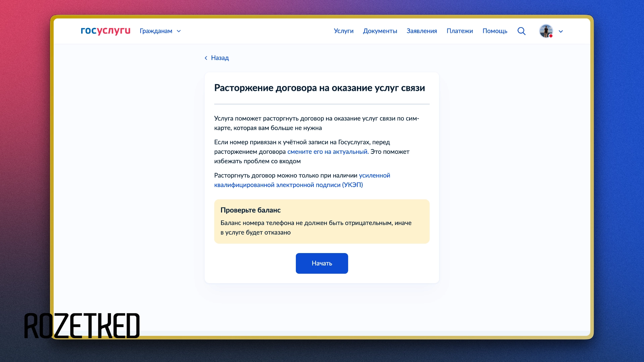644x362 pixels.
Task: Click the back arrow chevron icon
Action: click(x=206, y=58)
